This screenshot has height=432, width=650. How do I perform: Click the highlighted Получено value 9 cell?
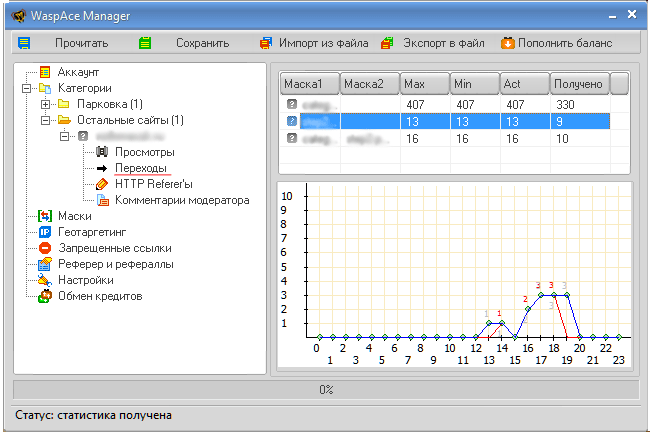tap(580, 121)
